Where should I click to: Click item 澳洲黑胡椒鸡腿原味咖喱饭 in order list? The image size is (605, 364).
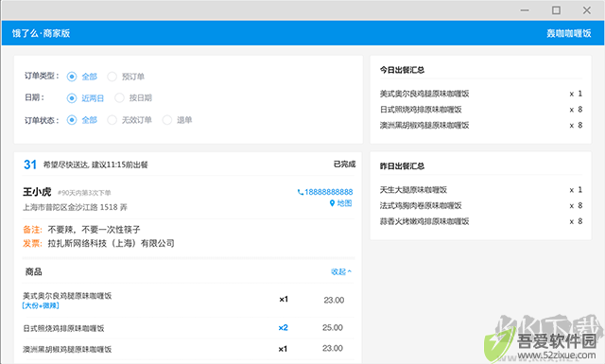67,349
